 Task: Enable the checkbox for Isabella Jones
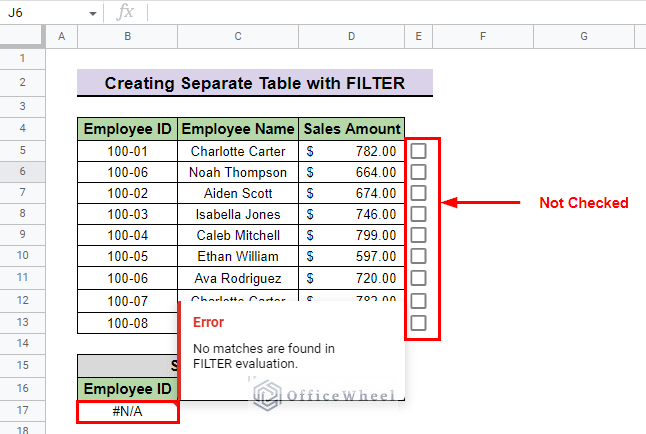point(418,214)
